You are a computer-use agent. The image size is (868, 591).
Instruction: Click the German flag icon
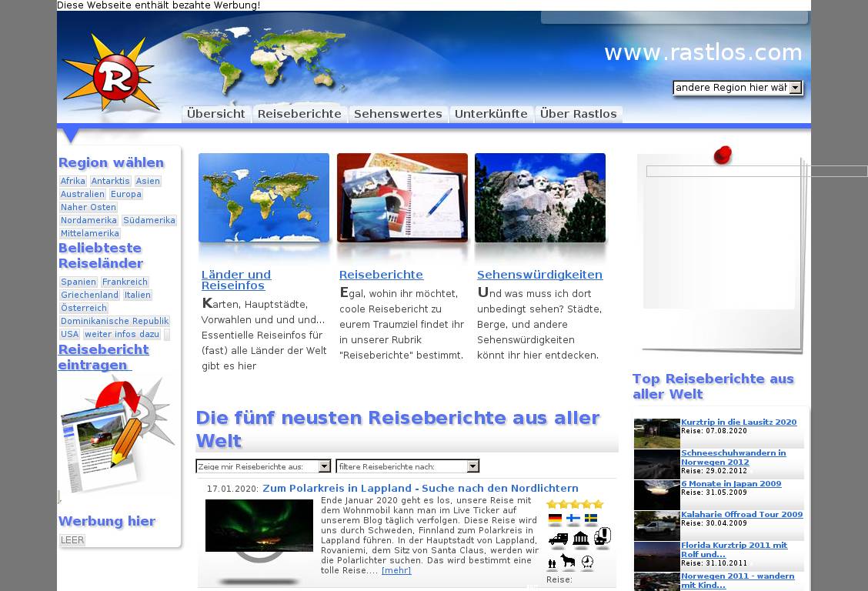coord(555,519)
